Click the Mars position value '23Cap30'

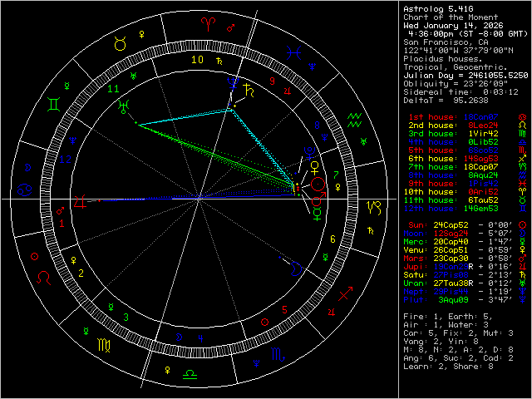click(451, 259)
